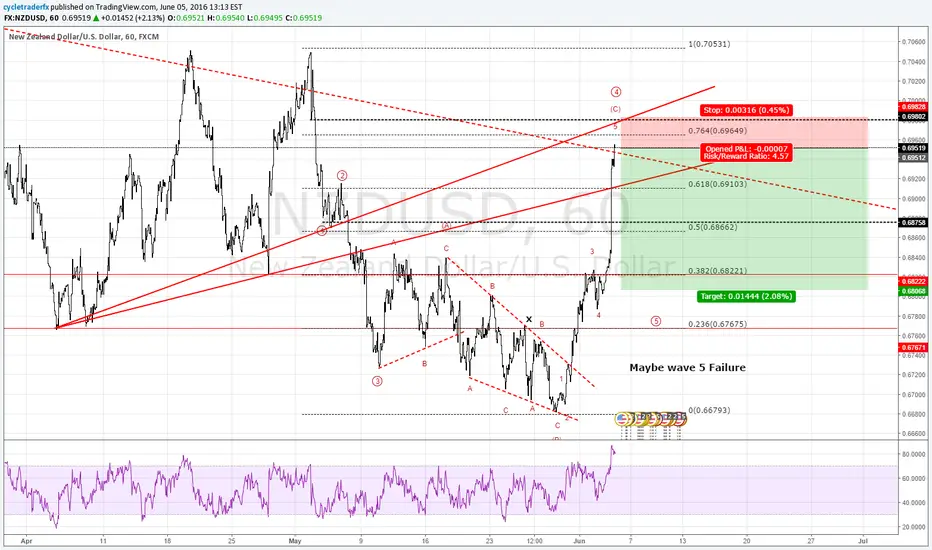Click the red stop-loss zone of the short position
The height and width of the screenshot is (550, 932).
[x=744, y=133]
